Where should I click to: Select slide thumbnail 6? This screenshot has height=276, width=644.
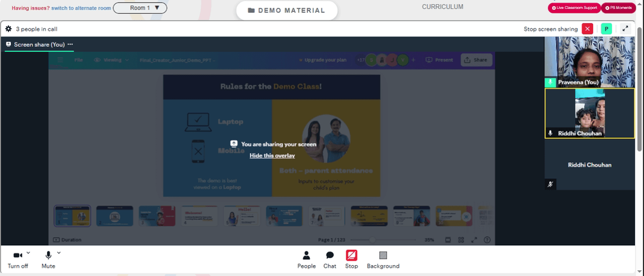pos(284,216)
